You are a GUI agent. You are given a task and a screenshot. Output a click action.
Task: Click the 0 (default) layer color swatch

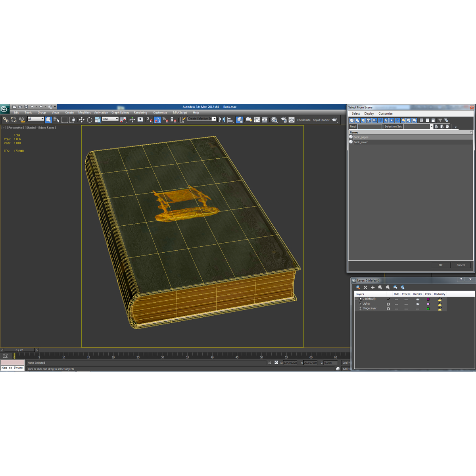428,299
